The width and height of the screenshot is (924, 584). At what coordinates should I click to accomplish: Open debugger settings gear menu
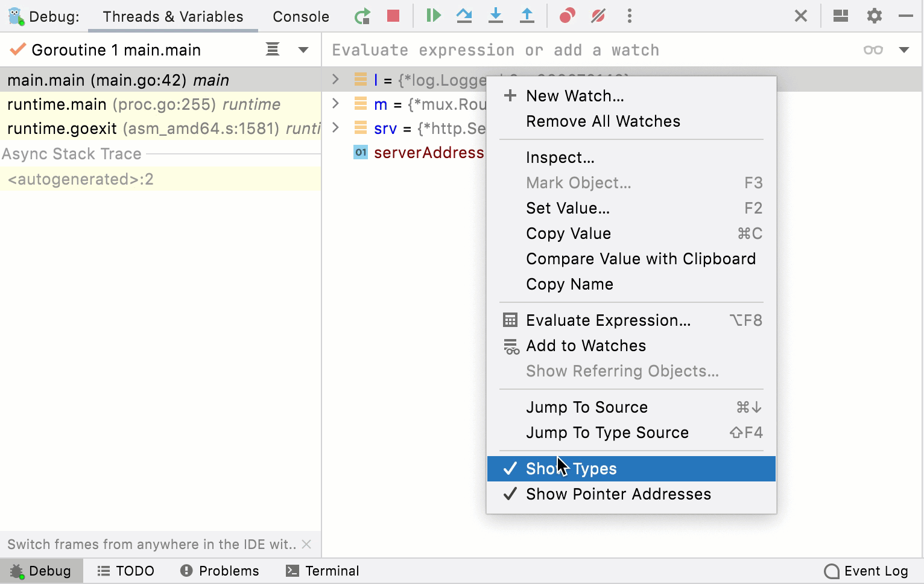point(873,16)
